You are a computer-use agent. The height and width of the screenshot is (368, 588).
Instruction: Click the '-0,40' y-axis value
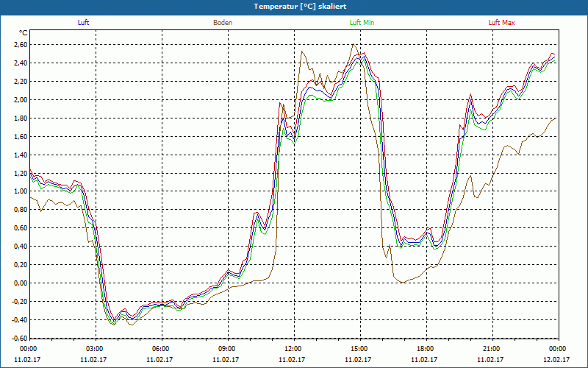(21, 320)
